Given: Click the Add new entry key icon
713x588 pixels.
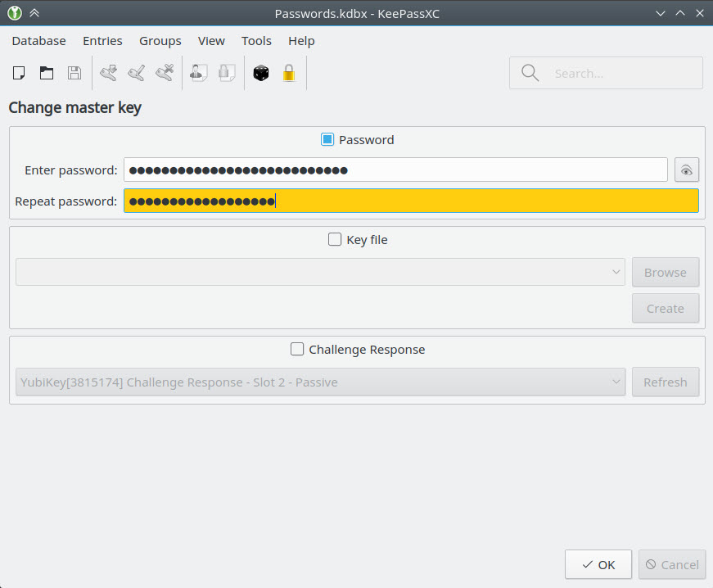Looking at the screenshot, I should pyautogui.click(x=109, y=73).
